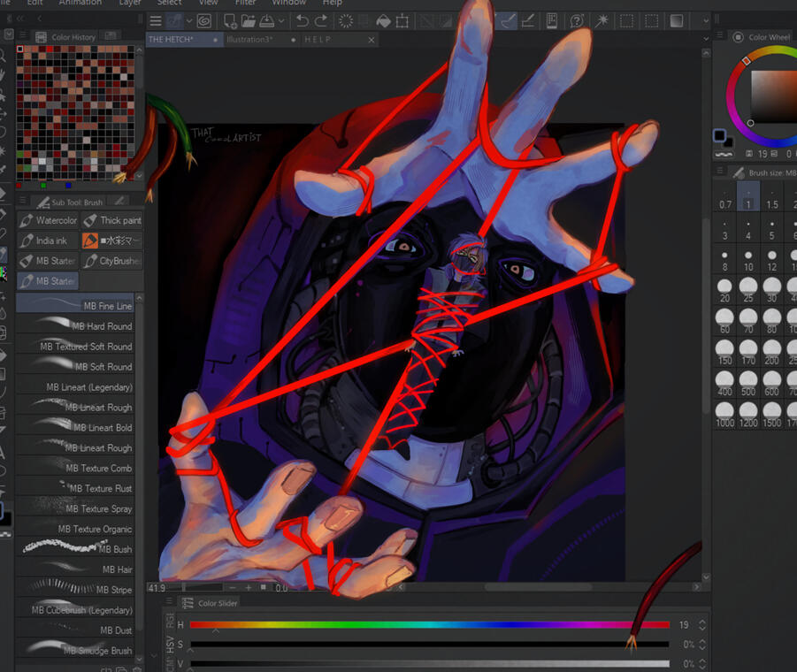Click the Redo arrow in the command bar
797x672 pixels.
click(322, 20)
